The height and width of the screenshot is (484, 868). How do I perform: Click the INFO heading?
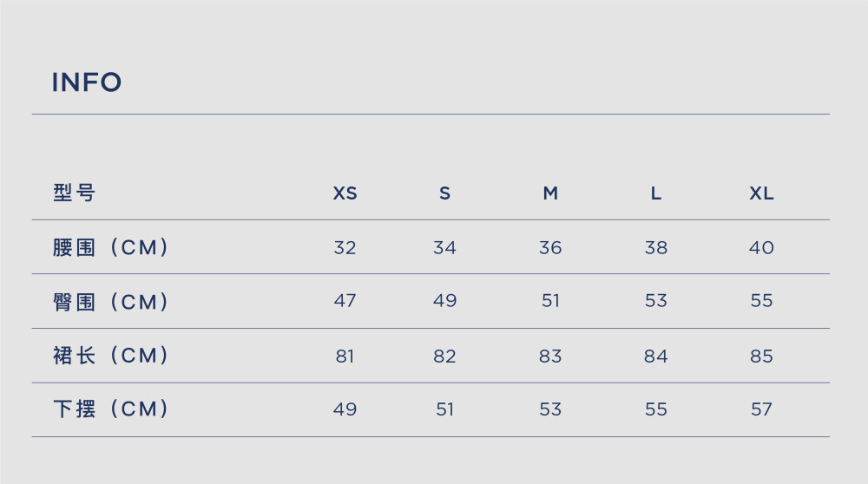point(86,82)
